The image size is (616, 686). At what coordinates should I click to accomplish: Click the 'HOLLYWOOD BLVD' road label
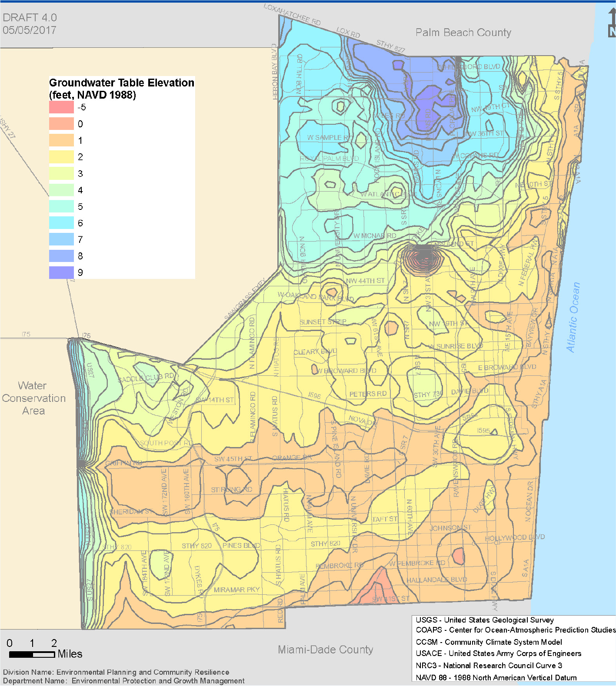coord(515,538)
